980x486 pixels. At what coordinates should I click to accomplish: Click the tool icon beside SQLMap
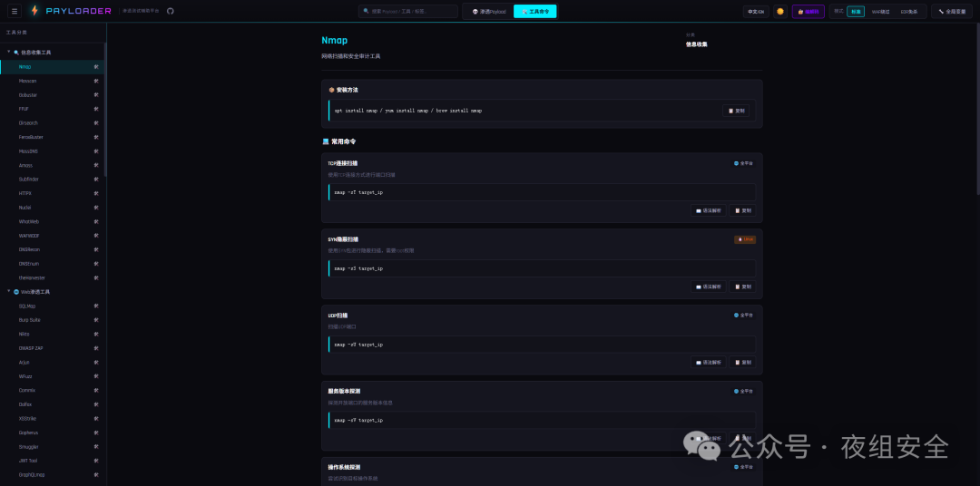(x=96, y=306)
